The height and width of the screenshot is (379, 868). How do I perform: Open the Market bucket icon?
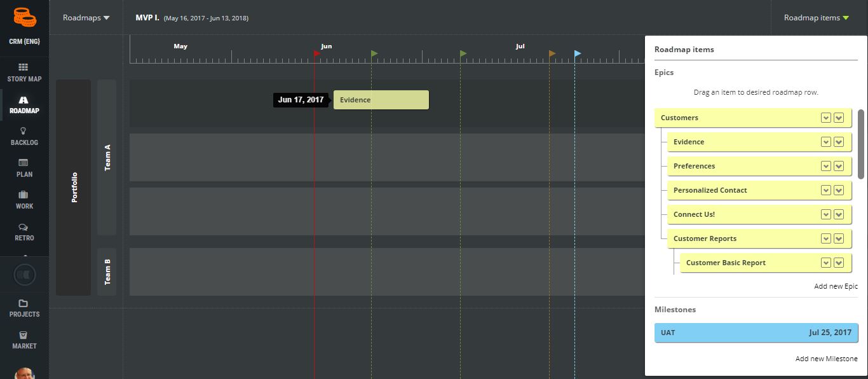point(24,335)
